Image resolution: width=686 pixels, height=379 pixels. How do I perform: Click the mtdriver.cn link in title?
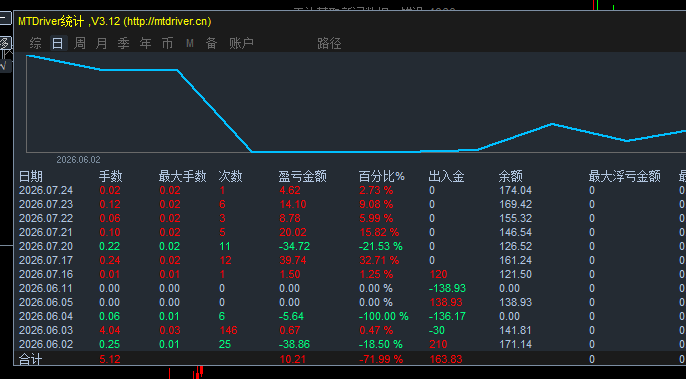pyautogui.click(x=168, y=21)
